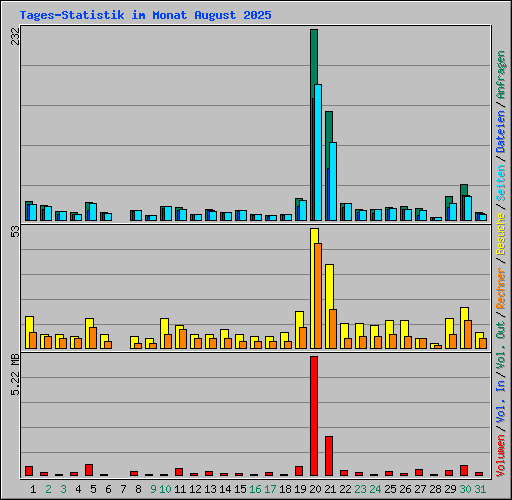This screenshot has height=500, width=512.
Task: Click the day "7" x-axis label
Action: (x=123, y=489)
